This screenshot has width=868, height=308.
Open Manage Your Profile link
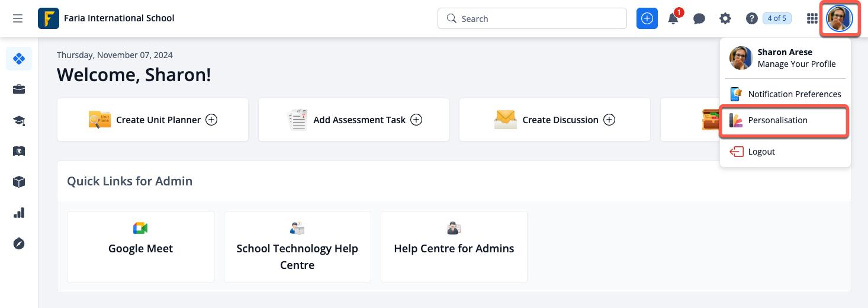(796, 64)
